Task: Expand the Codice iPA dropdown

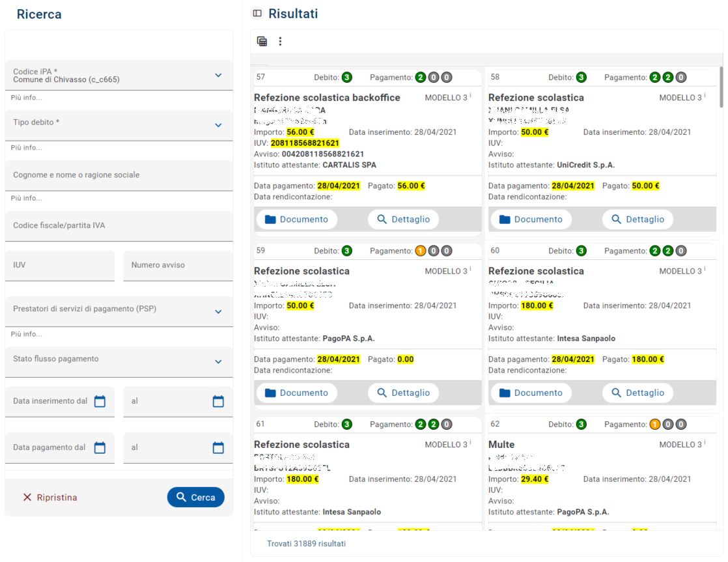Action: click(x=218, y=76)
